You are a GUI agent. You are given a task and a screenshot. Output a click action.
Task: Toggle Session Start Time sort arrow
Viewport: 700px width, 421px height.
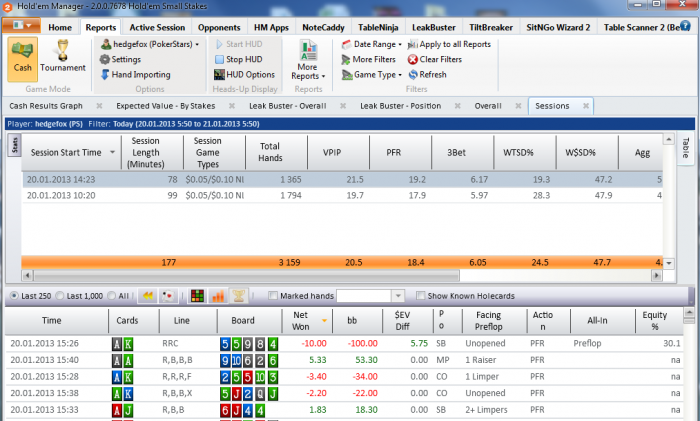(112, 152)
